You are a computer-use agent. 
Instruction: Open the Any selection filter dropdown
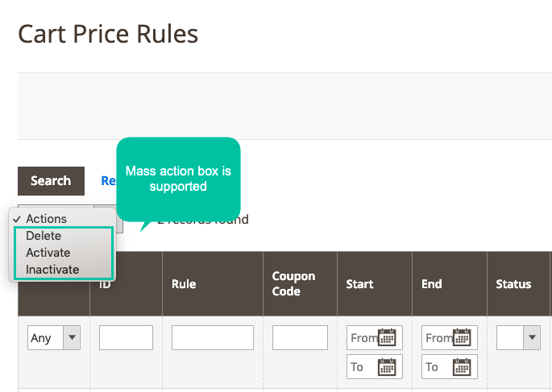click(54, 337)
